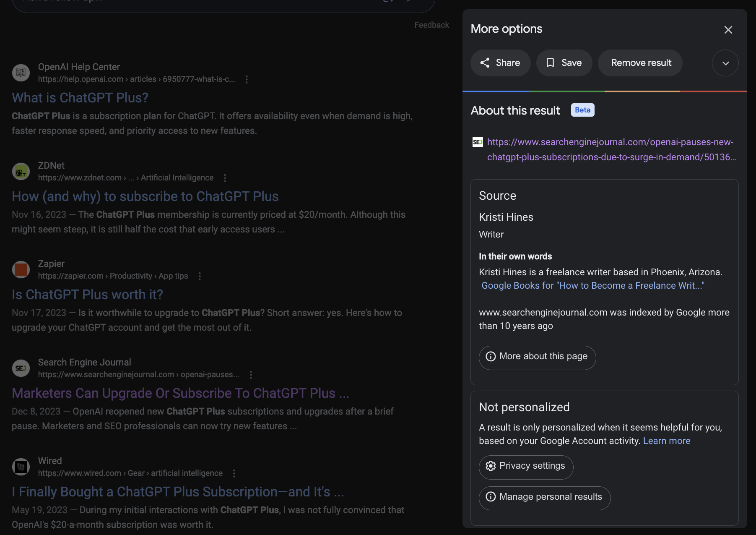Click the Zapier site name
The image size is (756, 535).
(x=51, y=264)
